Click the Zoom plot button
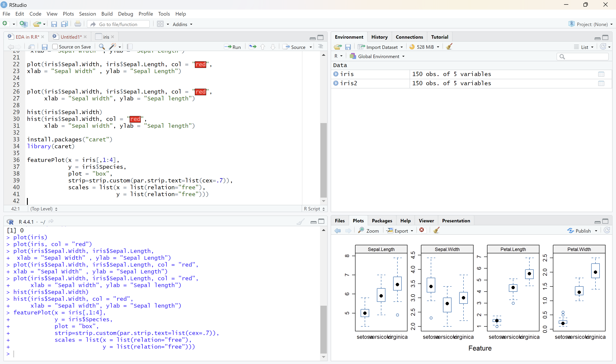The width and height of the screenshot is (616, 364). point(368,230)
